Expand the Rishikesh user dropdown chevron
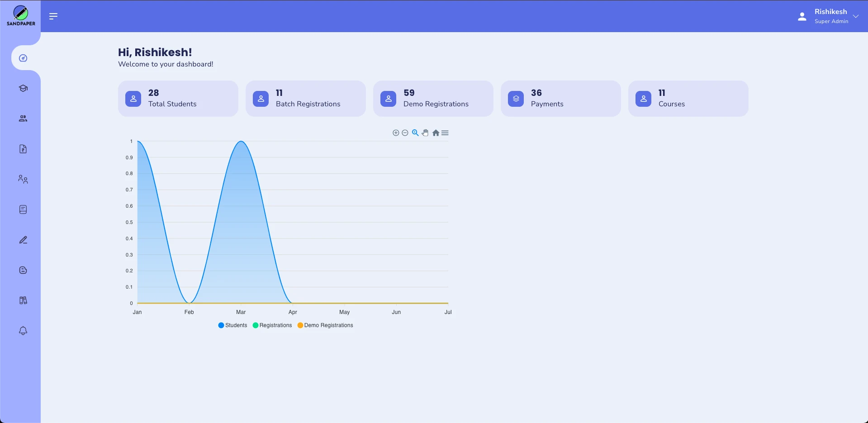Screen dimensions: 868x423 [x=856, y=16]
